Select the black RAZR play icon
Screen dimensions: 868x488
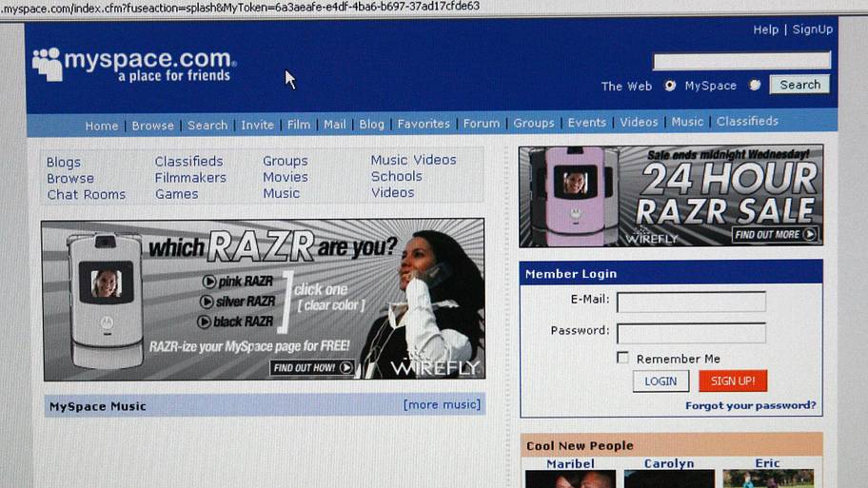pyautogui.click(x=205, y=322)
